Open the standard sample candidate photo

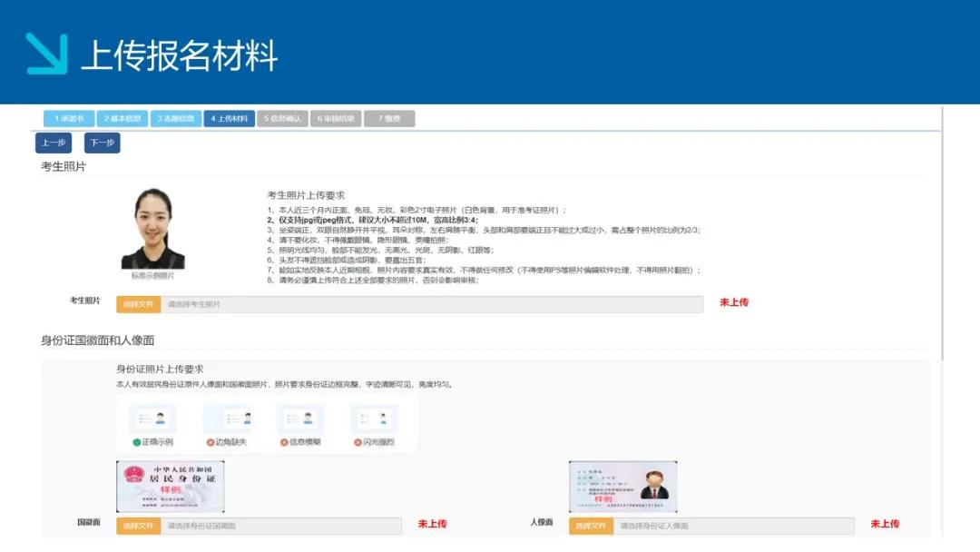point(152,229)
